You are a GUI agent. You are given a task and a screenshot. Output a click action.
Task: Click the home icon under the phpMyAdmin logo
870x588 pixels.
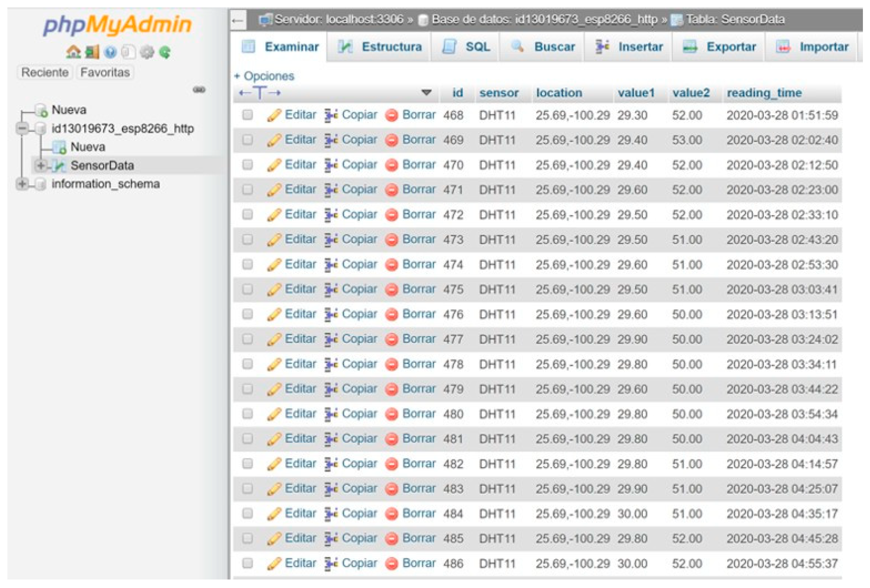pos(73,52)
